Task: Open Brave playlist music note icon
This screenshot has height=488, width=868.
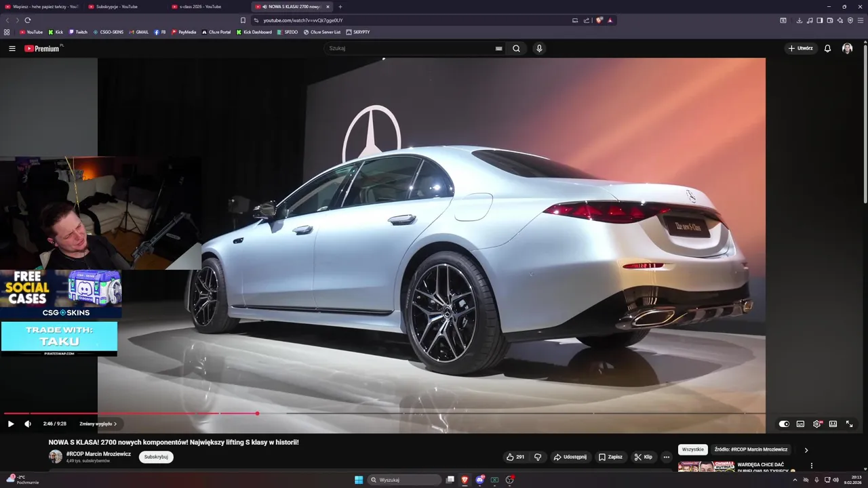Action: click(x=810, y=20)
